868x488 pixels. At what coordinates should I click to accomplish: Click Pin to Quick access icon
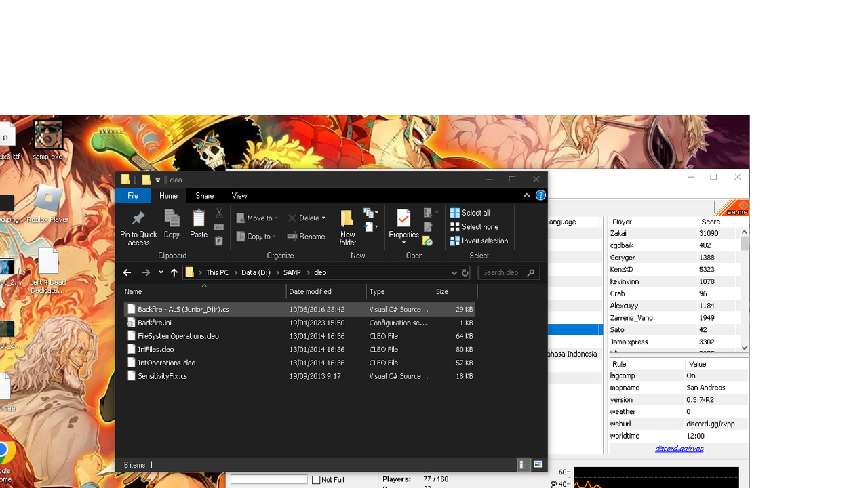(x=138, y=218)
